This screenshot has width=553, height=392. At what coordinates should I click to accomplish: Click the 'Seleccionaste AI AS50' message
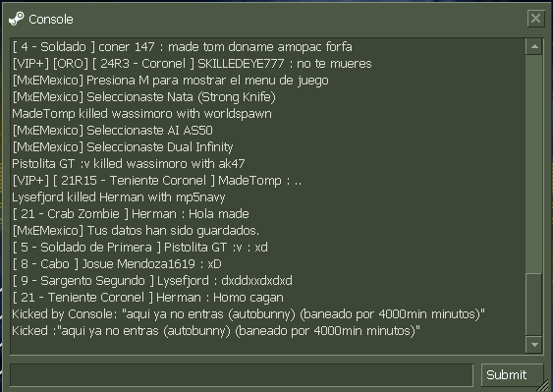(113, 131)
